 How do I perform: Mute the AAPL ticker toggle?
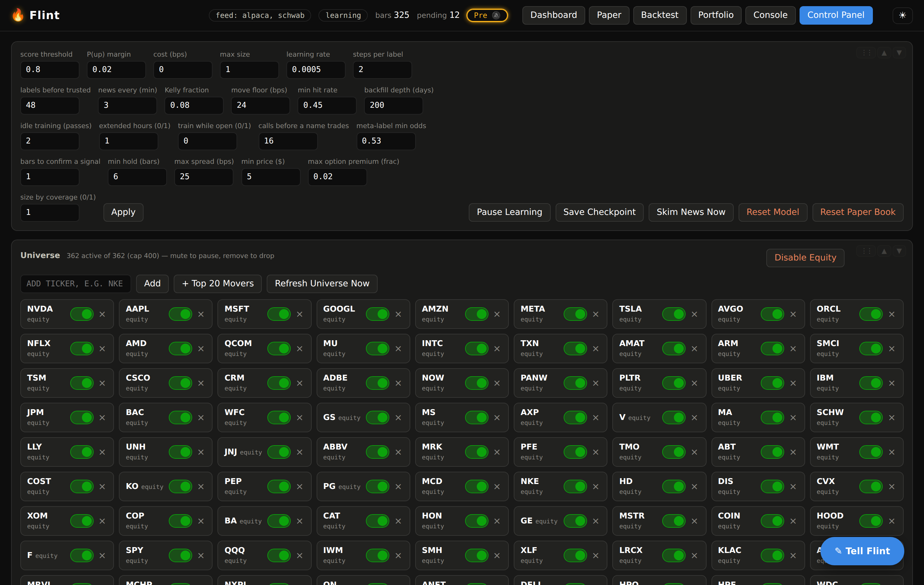point(180,314)
